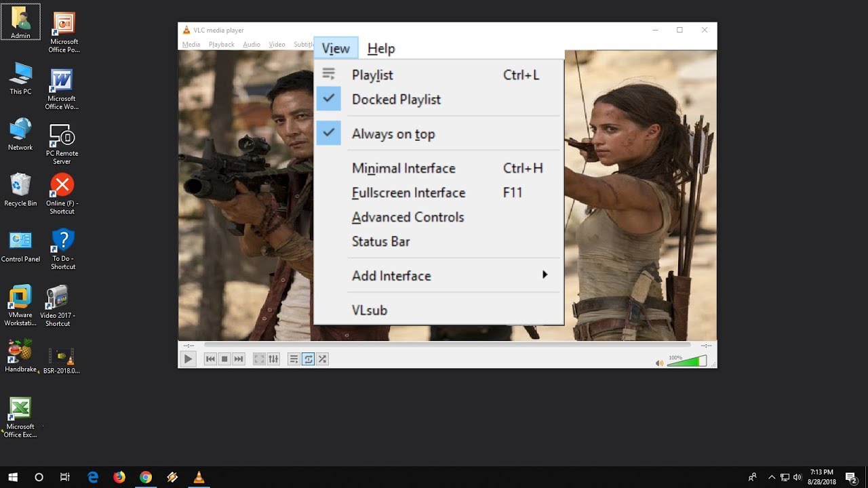Switch to VLC via taskbar cone icon
Image resolution: width=868 pixels, height=488 pixels.
(x=199, y=477)
